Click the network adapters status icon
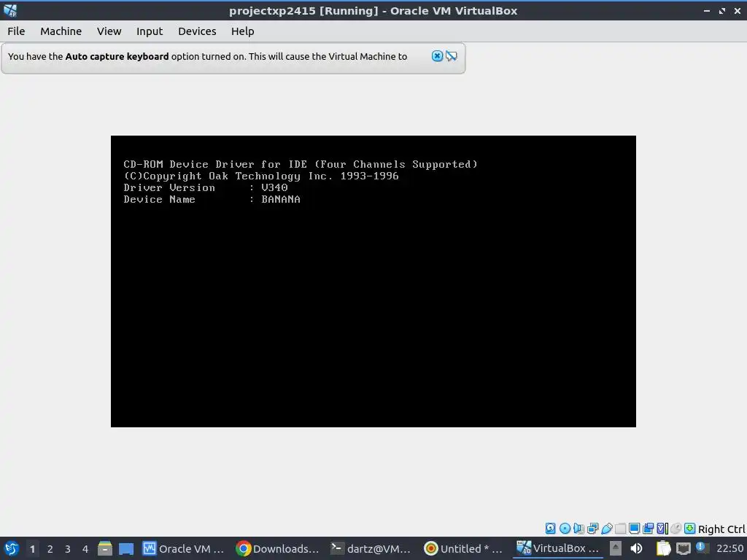Screen dimensions: 747x560 pyautogui.click(x=592, y=528)
